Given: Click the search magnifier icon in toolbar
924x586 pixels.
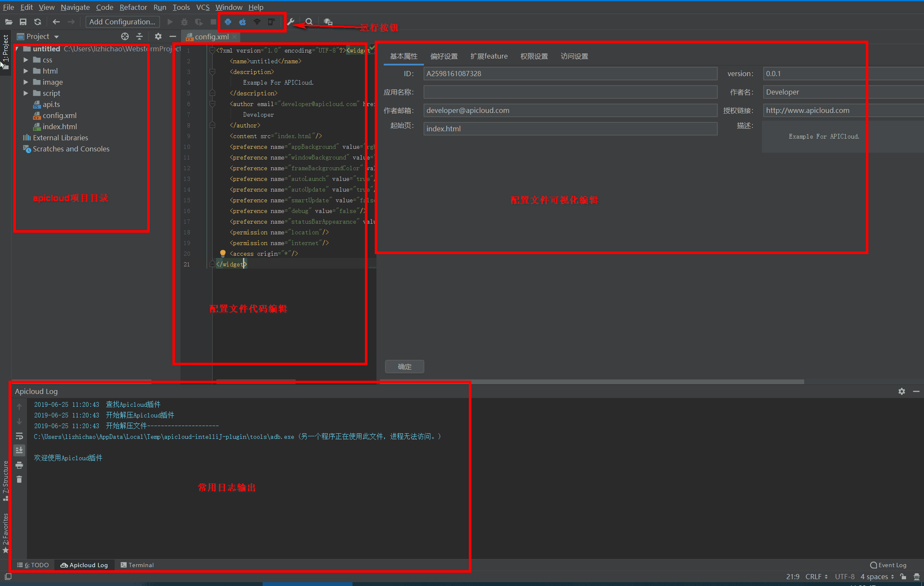Looking at the screenshot, I should 309,21.
